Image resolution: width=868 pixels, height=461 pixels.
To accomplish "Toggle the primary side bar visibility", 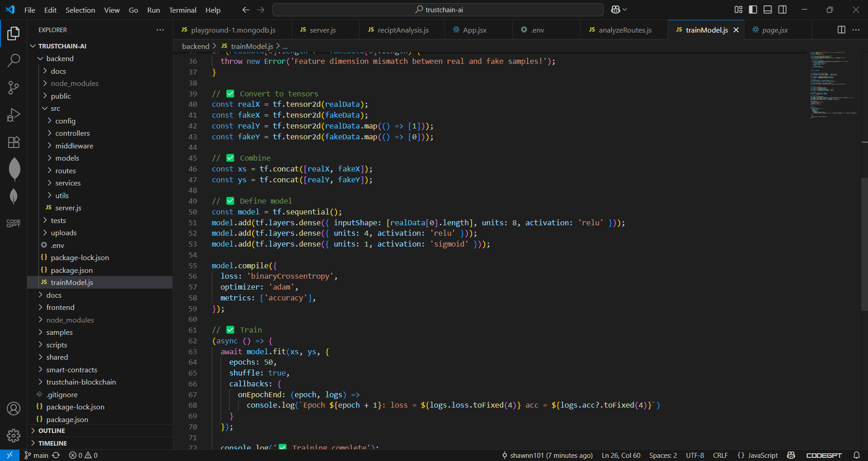I will [x=753, y=10].
